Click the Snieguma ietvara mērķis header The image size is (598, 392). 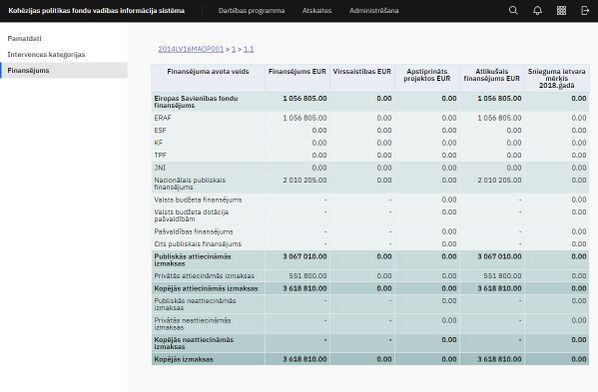coord(556,78)
